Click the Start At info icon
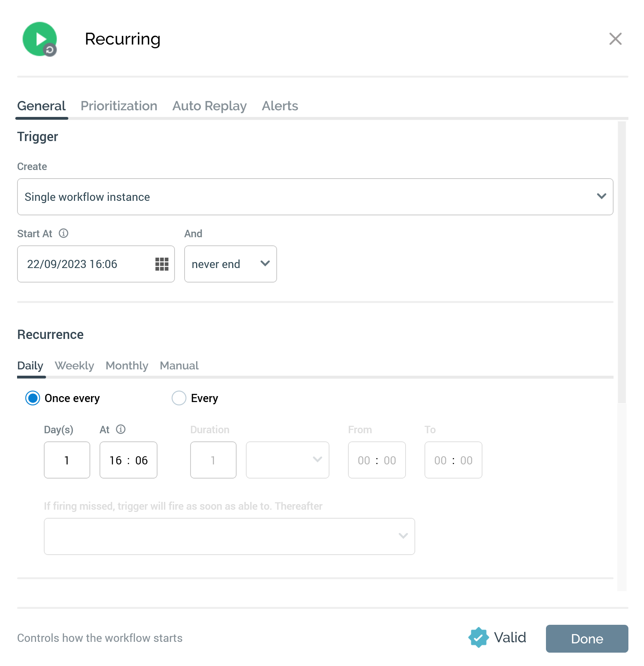 (x=64, y=233)
